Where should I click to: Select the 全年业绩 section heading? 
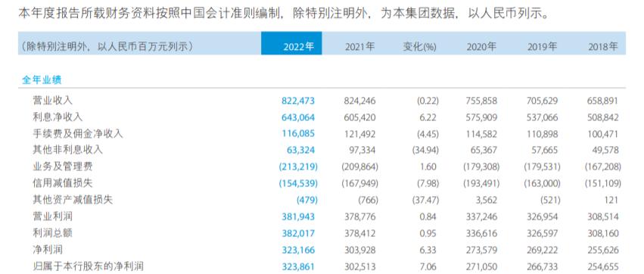(x=42, y=79)
